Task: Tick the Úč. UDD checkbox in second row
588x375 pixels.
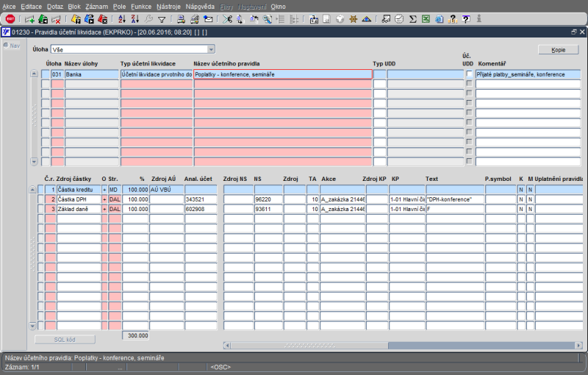Action: (x=469, y=85)
